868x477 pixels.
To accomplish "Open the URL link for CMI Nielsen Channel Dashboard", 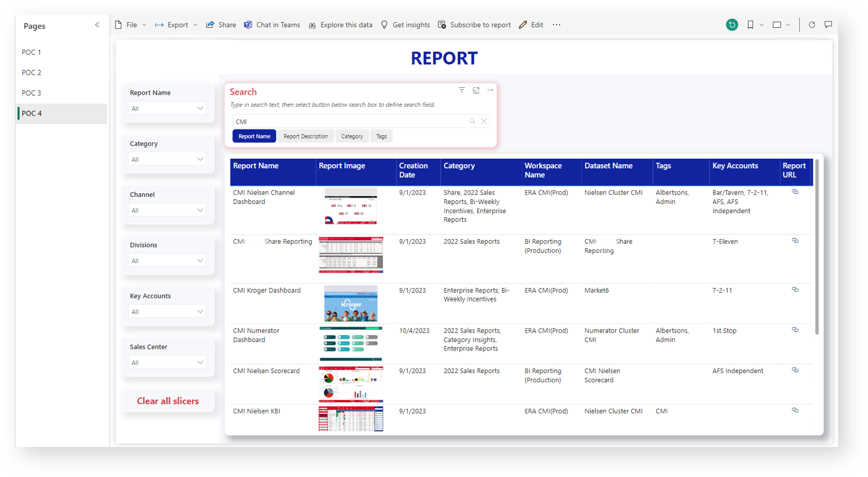I will click(x=795, y=192).
